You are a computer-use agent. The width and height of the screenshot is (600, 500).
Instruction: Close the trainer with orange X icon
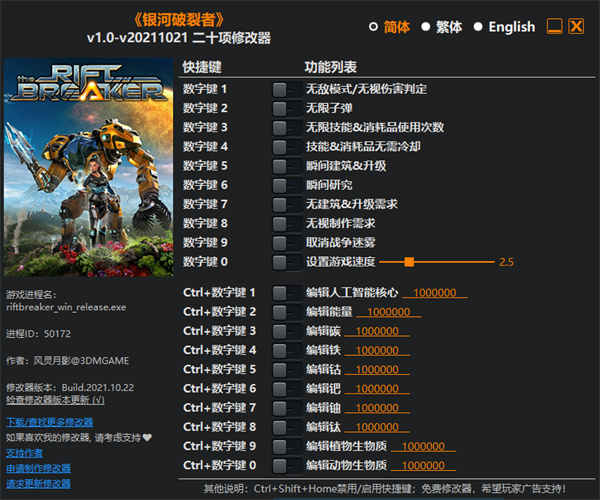pos(575,27)
